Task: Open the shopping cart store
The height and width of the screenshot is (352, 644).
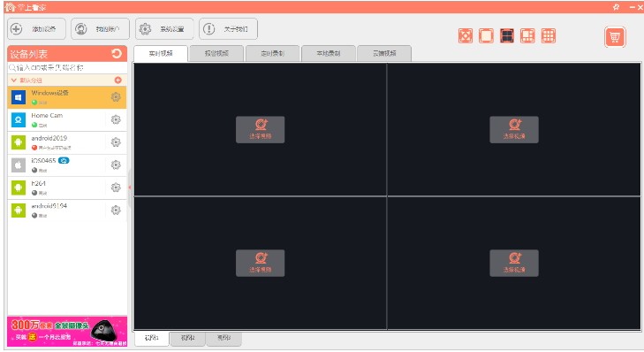Action: 615,37
